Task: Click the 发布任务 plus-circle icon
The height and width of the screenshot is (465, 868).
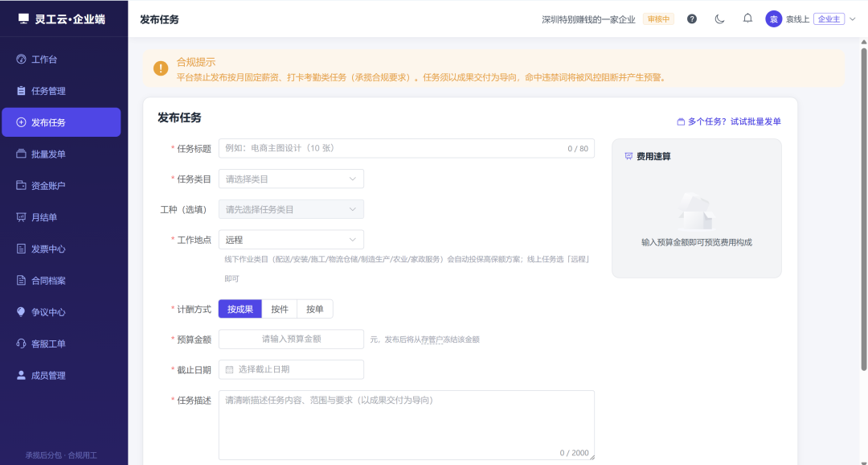Action: coord(21,122)
